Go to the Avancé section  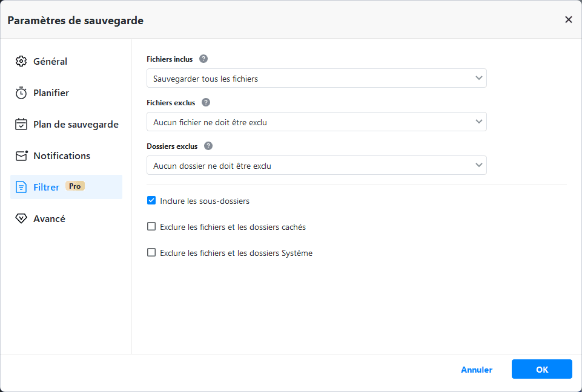click(49, 219)
